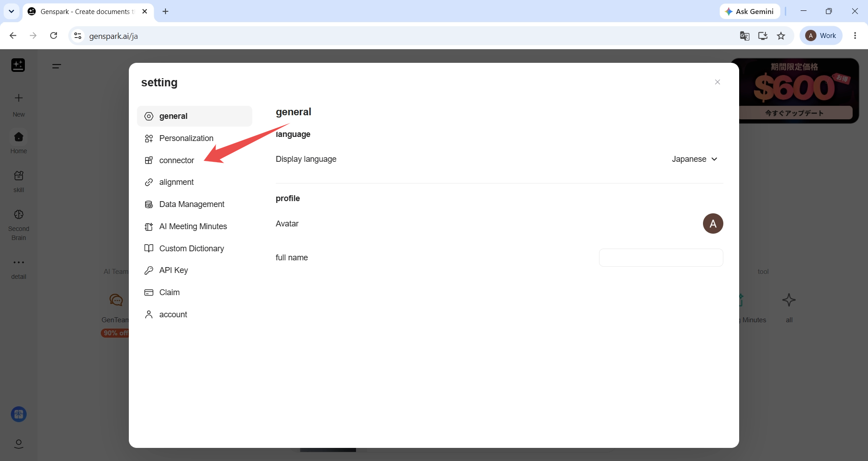Image resolution: width=868 pixels, height=461 pixels.
Task: Open AI Meeting Minutes settings
Action: (x=194, y=226)
